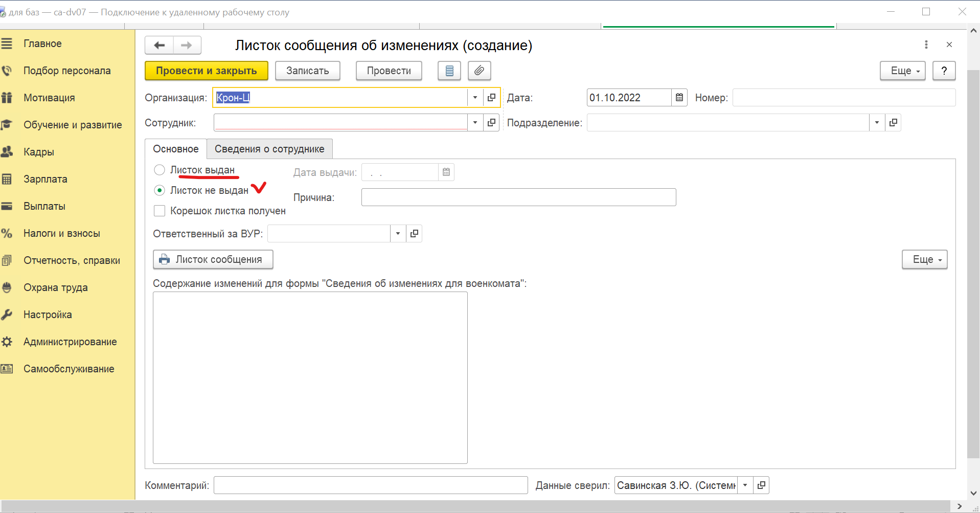Click the Провести и закрыть button
This screenshot has height=513, width=980.
click(x=206, y=71)
